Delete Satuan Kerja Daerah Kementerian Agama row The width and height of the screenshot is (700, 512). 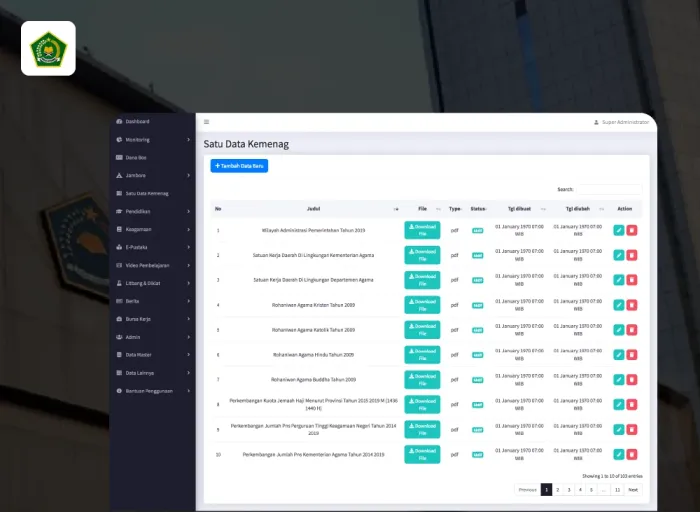tap(631, 255)
